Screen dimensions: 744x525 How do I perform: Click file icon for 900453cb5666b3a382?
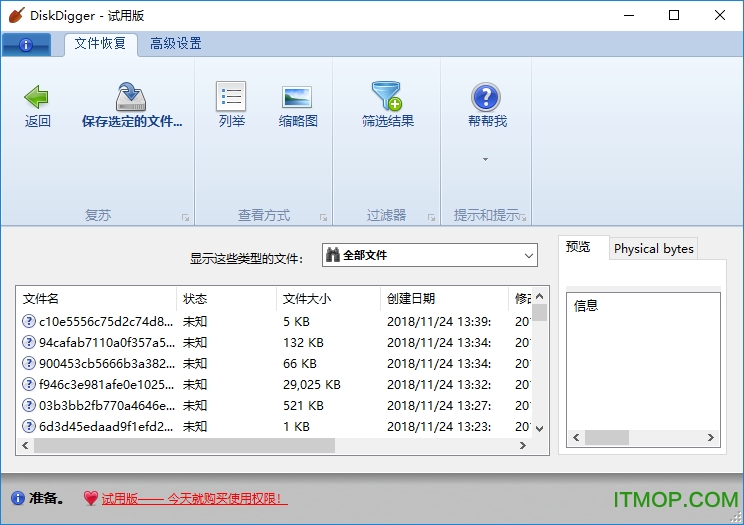pyautogui.click(x=29, y=363)
